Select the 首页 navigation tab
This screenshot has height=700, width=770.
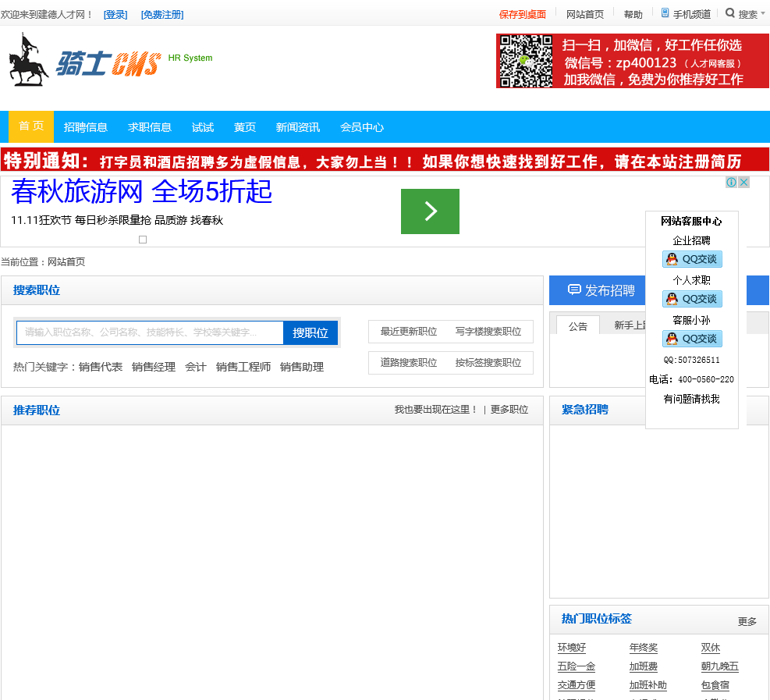click(31, 126)
